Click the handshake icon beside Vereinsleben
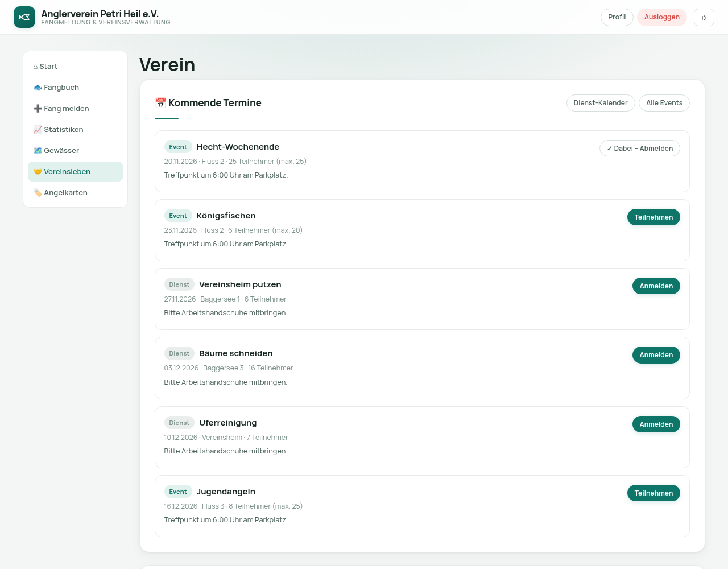Image resolution: width=728 pixels, height=569 pixels. (x=38, y=172)
